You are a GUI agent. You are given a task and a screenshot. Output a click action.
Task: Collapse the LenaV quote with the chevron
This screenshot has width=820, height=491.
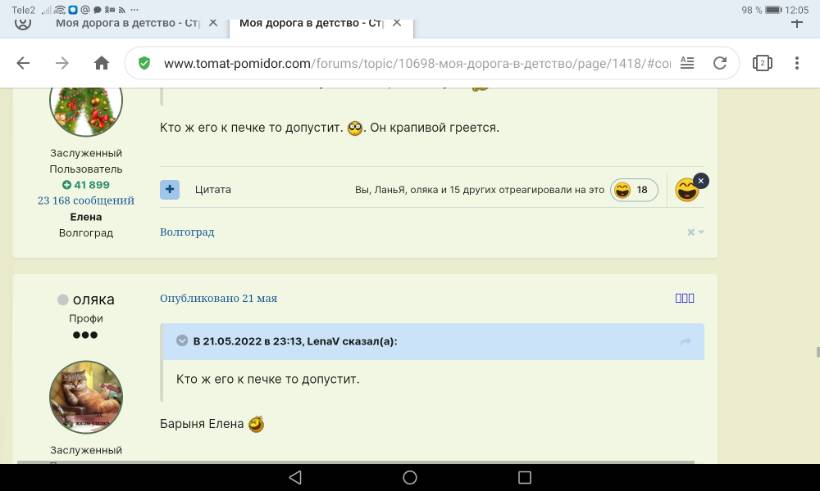(182, 341)
